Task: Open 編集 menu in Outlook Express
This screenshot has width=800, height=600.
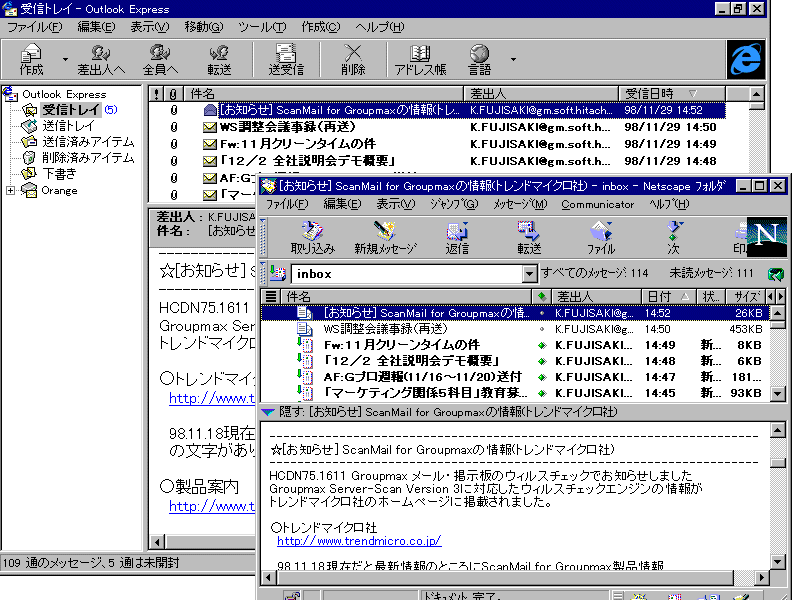Action: [96, 27]
